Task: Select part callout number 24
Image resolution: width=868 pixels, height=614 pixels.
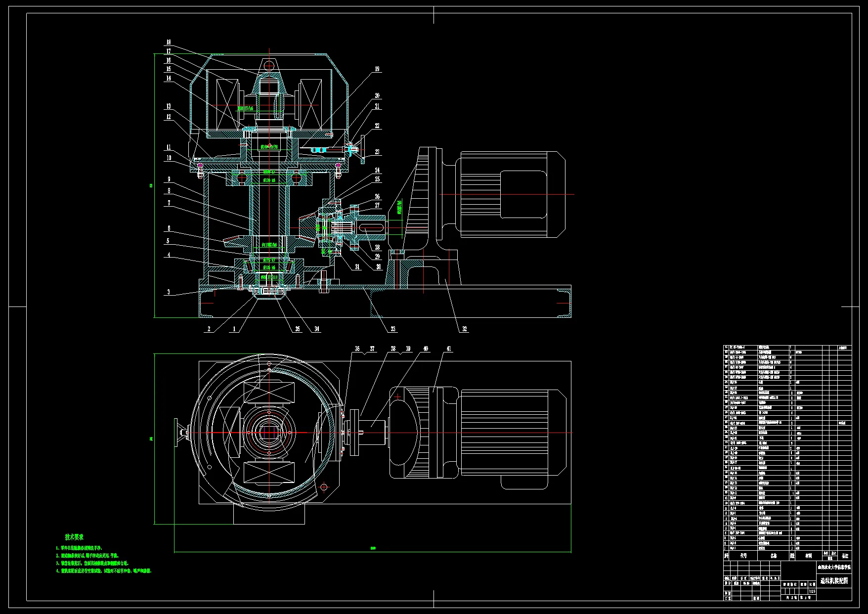Action: (x=377, y=171)
